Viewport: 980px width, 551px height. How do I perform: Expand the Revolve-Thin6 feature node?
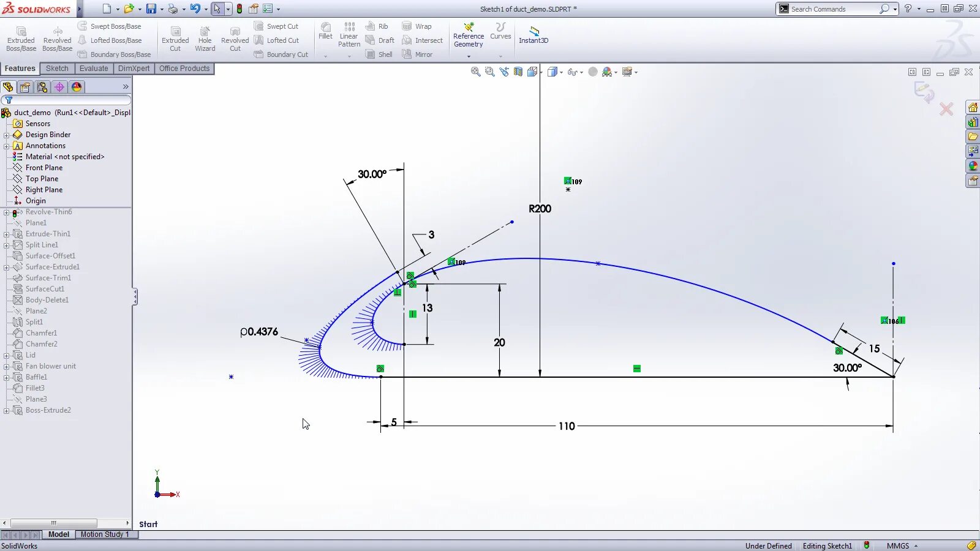coord(6,212)
